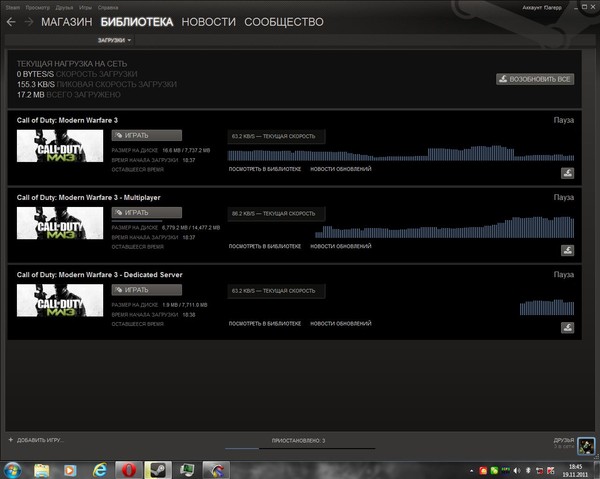This screenshot has width=600, height=479.
Task: Select the Modern Warfare 3 - Dedicated Server title
Action: 99,275
